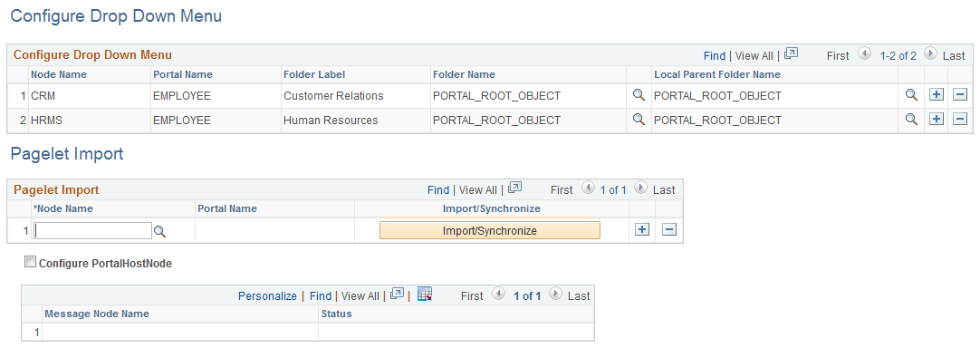
Task: Click First in Pagelet Import grid
Action: pos(562,189)
